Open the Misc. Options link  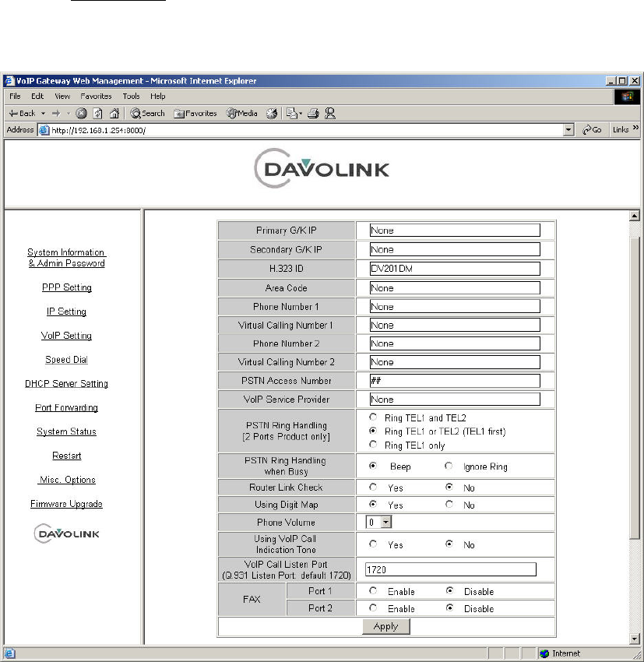(x=67, y=480)
